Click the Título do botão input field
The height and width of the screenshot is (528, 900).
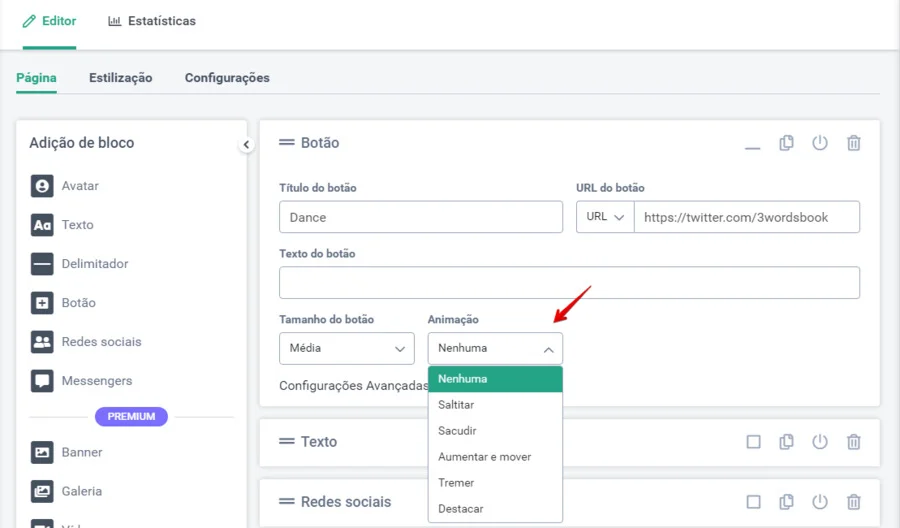point(420,217)
